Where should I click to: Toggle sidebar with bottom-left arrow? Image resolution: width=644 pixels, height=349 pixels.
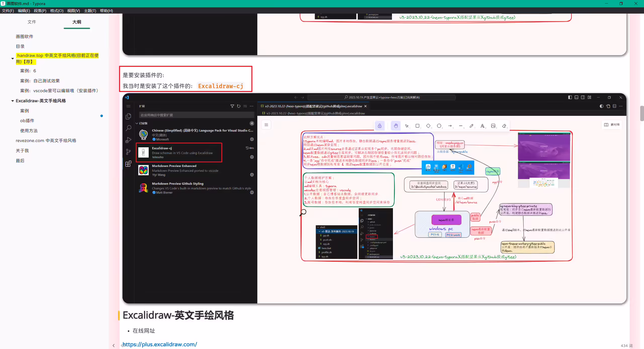pyautogui.click(x=113, y=345)
